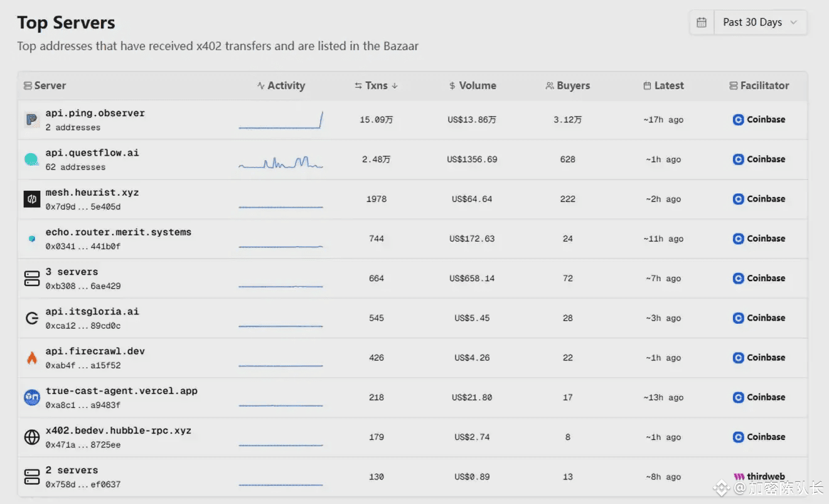This screenshot has height=504, width=829.
Task: Click the Coinbase facilitator for api.ping.observer
Action: (759, 119)
